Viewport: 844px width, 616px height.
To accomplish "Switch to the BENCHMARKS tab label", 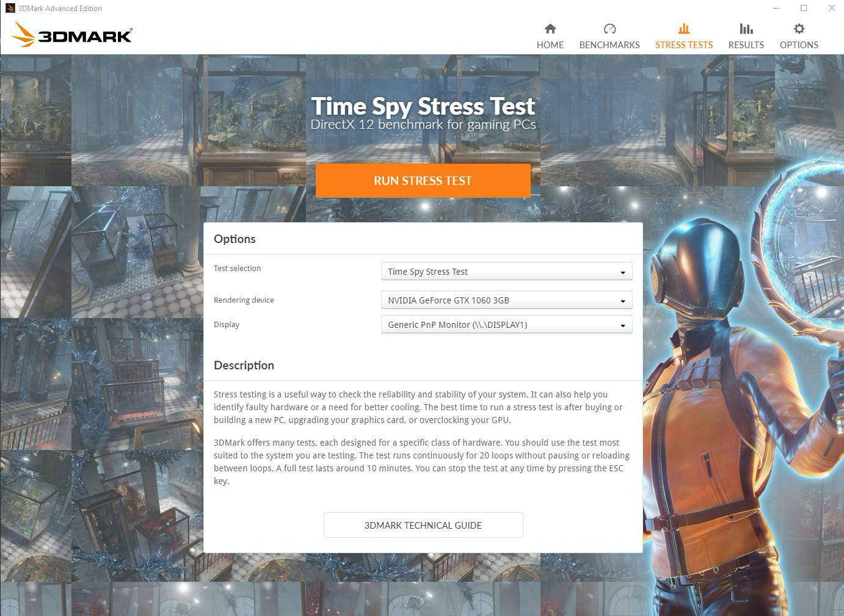I will pyautogui.click(x=609, y=45).
